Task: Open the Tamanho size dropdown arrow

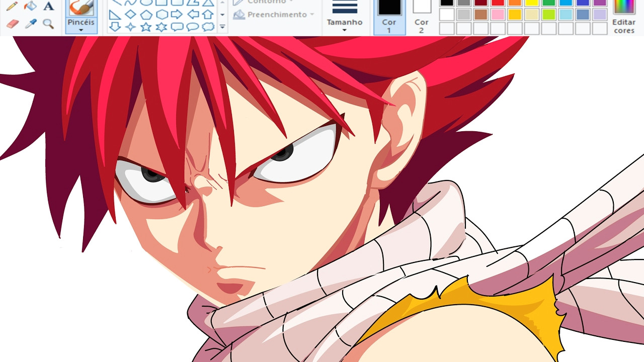Action: 345,30
